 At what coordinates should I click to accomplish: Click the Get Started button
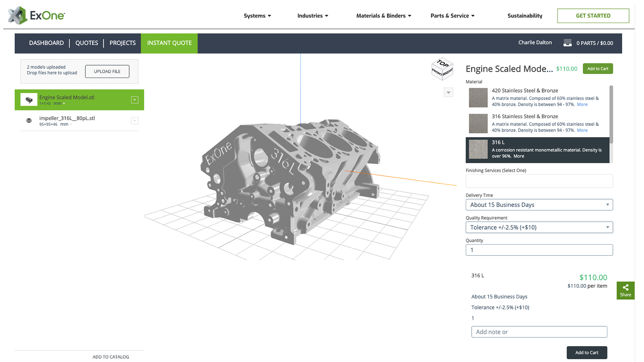tap(593, 16)
